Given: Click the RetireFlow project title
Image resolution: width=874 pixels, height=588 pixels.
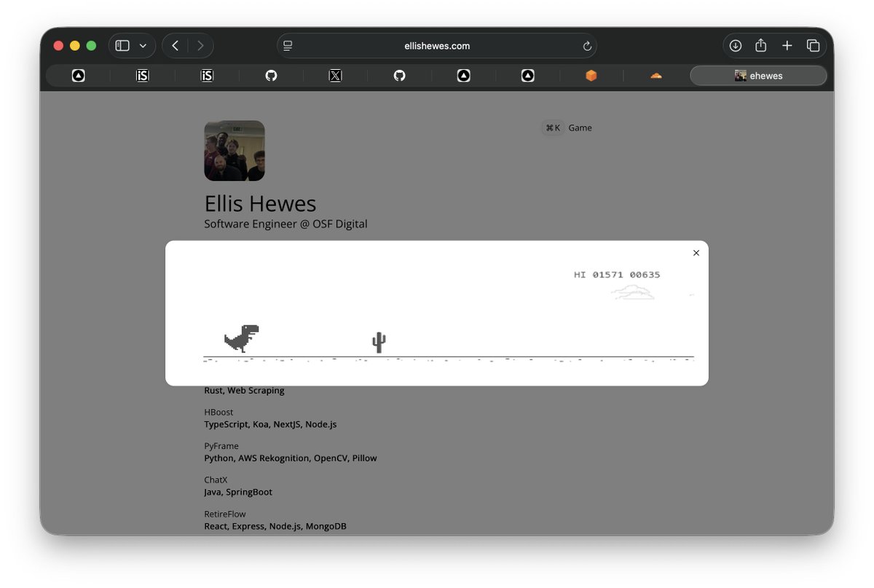Looking at the screenshot, I should pos(225,514).
